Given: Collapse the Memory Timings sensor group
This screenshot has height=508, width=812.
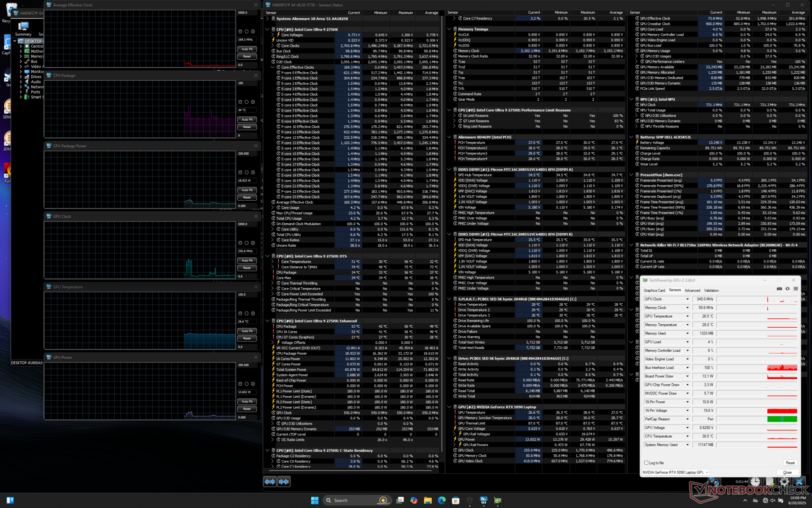Looking at the screenshot, I should coord(449,29).
